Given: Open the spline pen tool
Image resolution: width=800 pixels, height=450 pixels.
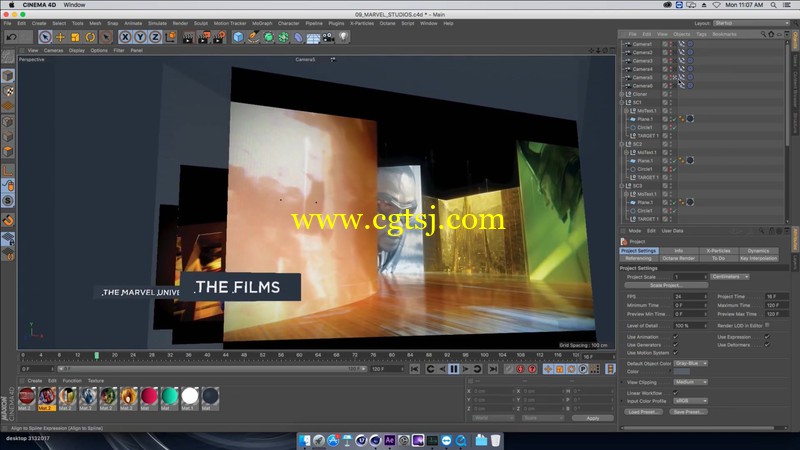Looking at the screenshot, I should tap(253, 37).
